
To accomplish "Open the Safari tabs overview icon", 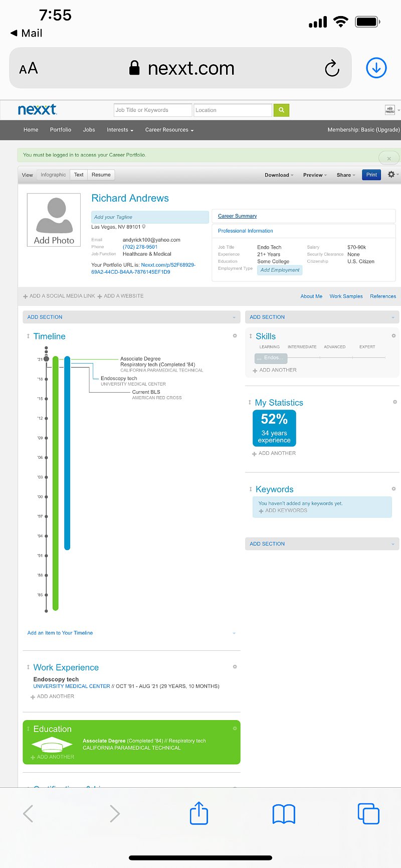I will pos(368,814).
